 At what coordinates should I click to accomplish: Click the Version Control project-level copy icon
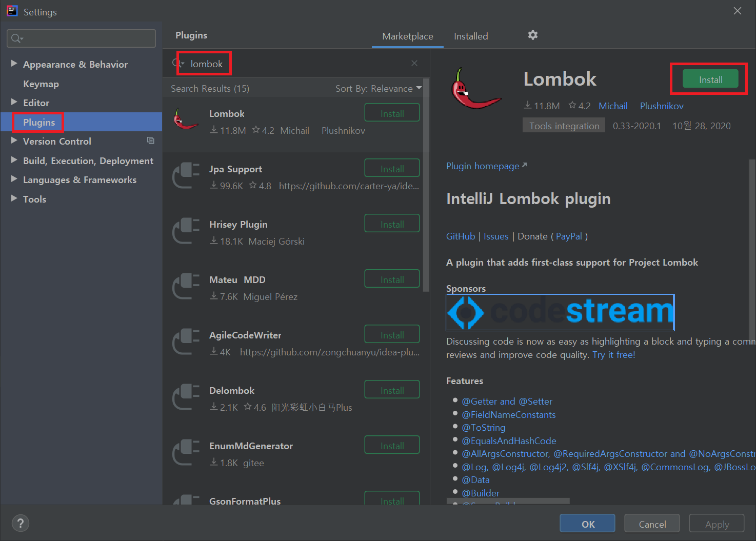pyautogui.click(x=151, y=141)
